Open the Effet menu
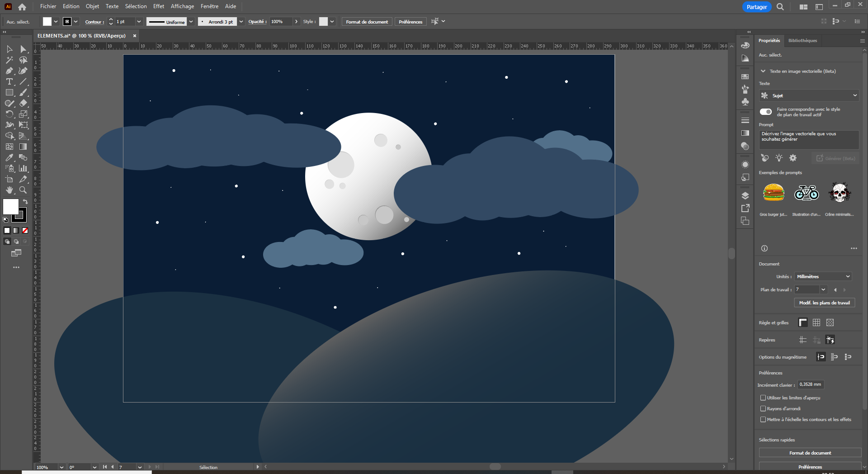This screenshot has height=474, width=868. click(159, 6)
